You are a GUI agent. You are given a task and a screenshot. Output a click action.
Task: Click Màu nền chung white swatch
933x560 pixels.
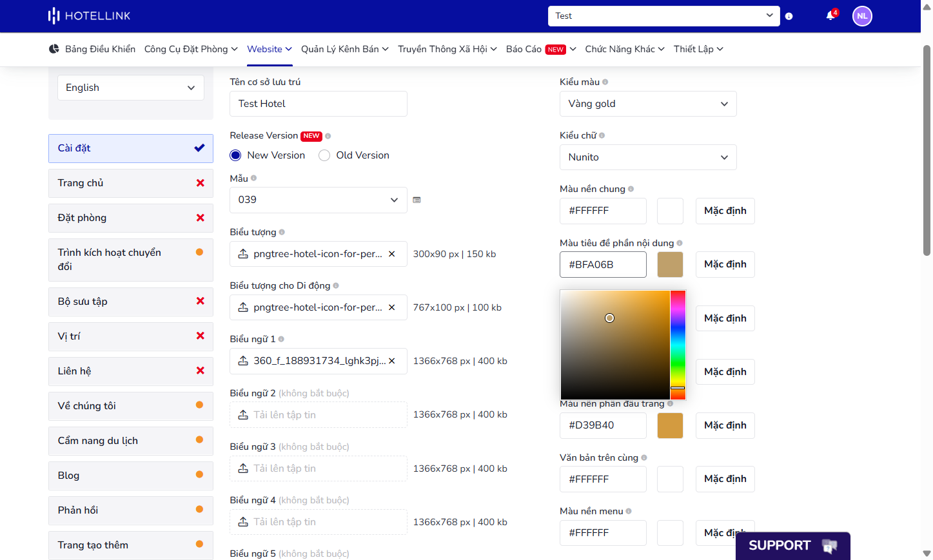(x=670, y=211)
